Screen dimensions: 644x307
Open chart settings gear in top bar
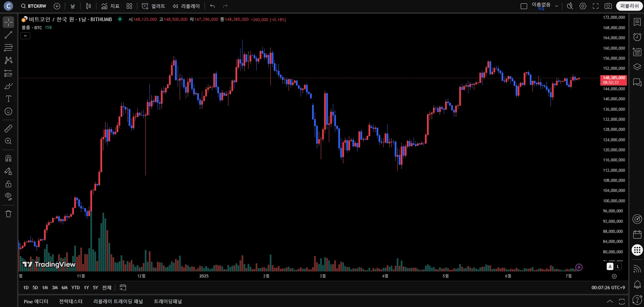583,6
